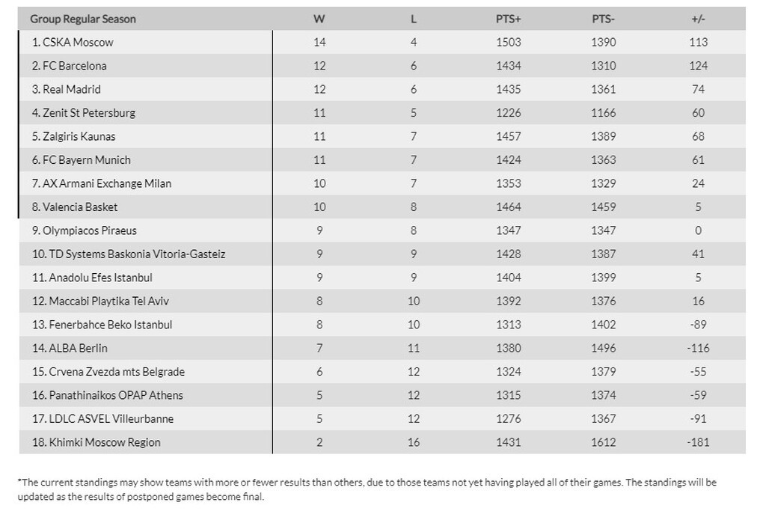The image size is (766, 532).
Task: Open Zalgiris Kaunas team link
Action: [79, 137]
